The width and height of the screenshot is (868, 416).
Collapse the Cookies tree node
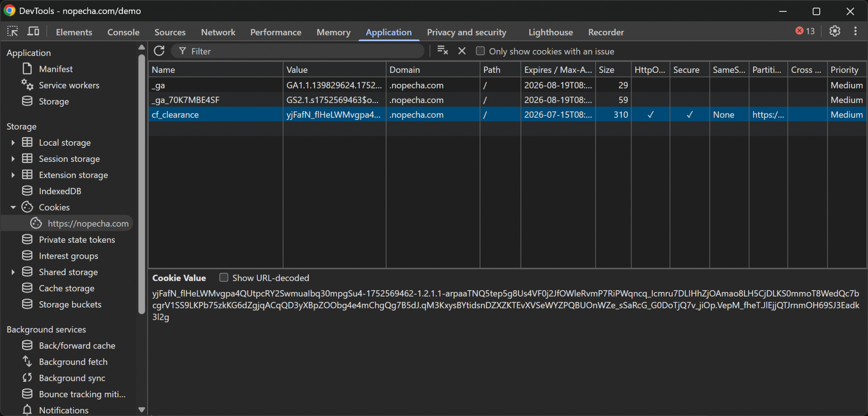pyautogui.click(x=13, y=208)
